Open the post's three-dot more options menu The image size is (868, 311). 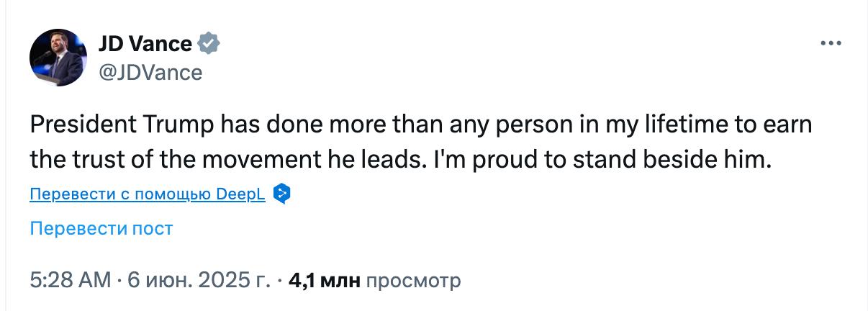click(x=831, y=43)
